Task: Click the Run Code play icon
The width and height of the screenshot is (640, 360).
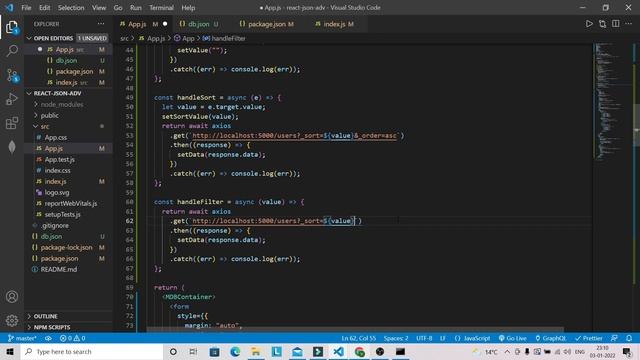Action: [x=589, y=24]
